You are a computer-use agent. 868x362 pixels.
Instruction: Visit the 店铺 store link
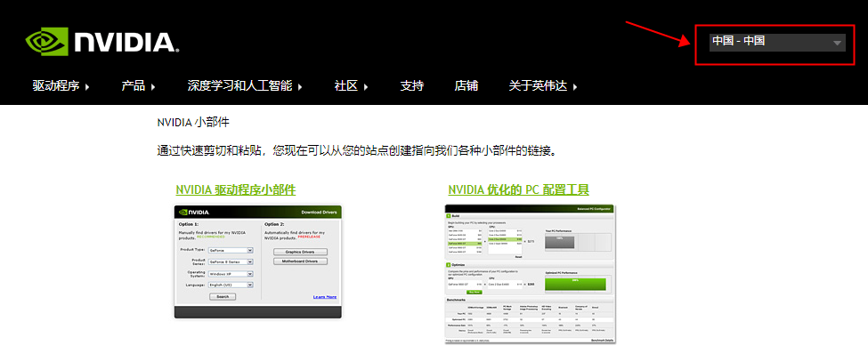(x=466, y=86)
